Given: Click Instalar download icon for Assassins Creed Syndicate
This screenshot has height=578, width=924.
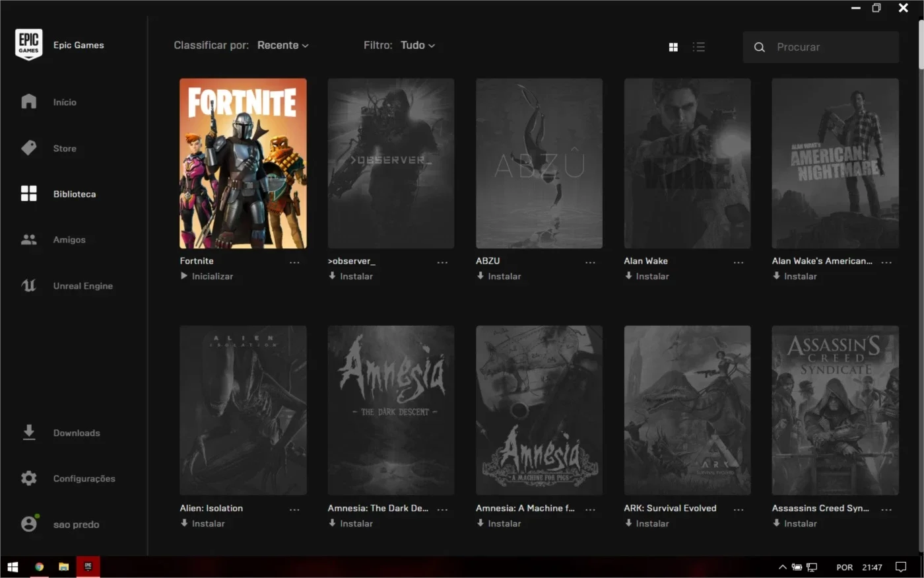Looking at the screenshot, I should click(776, 523).
